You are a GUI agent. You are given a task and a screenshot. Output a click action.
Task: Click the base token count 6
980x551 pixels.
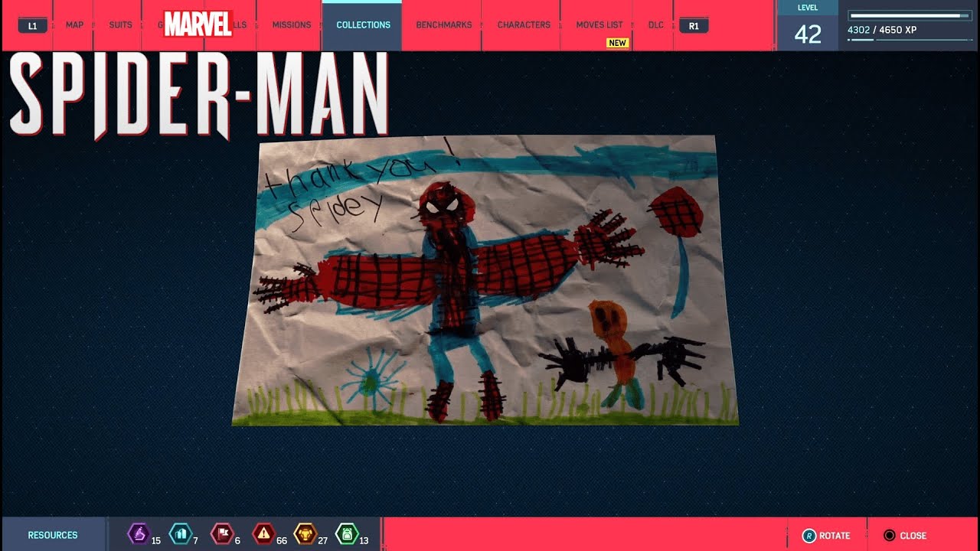(x=237, y=540)
